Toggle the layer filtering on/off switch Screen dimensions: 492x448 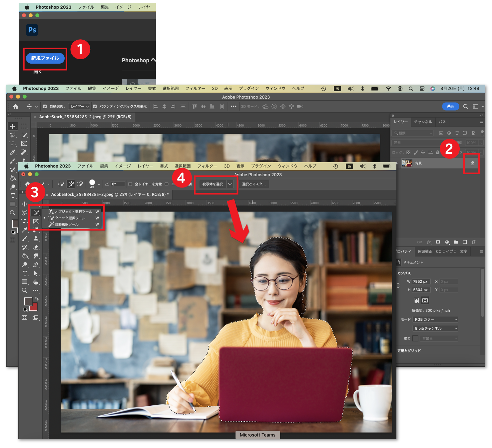click(482, 132)
